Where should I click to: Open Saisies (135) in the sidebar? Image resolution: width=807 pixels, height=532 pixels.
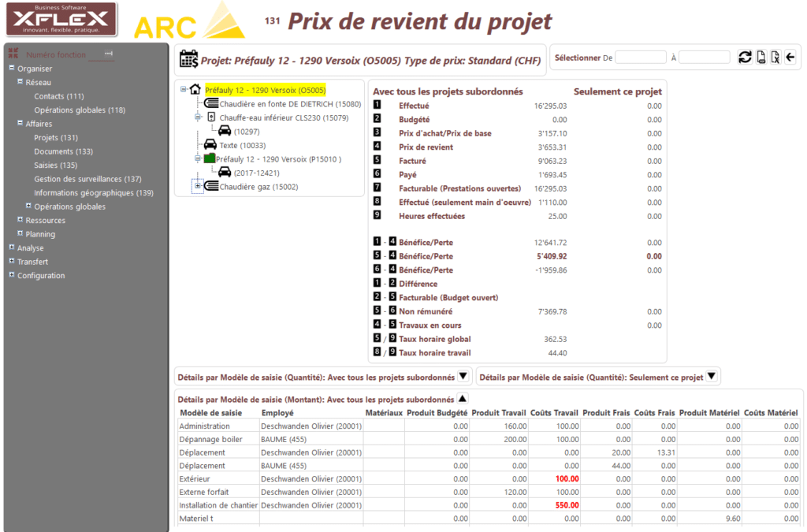point(56,166)
